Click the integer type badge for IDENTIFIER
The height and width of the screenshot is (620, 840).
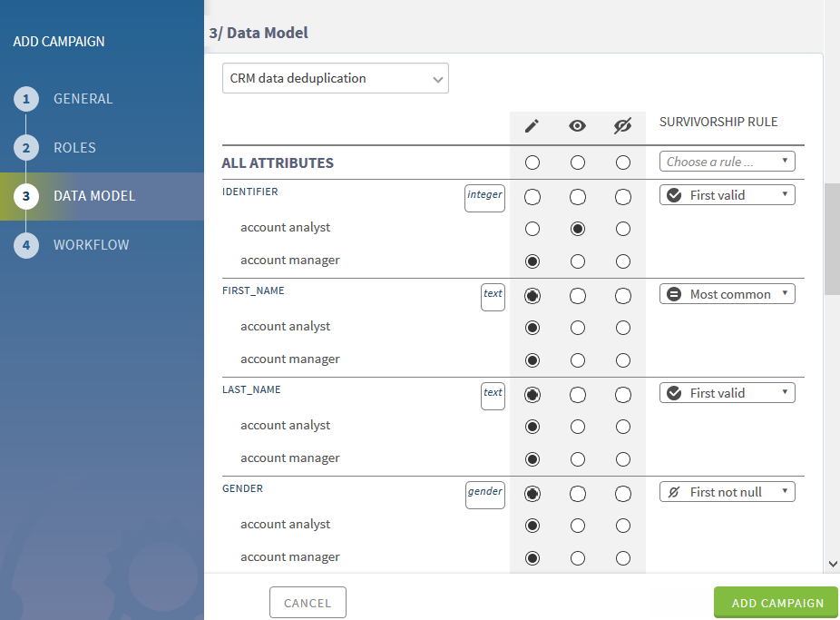[484, 196]
